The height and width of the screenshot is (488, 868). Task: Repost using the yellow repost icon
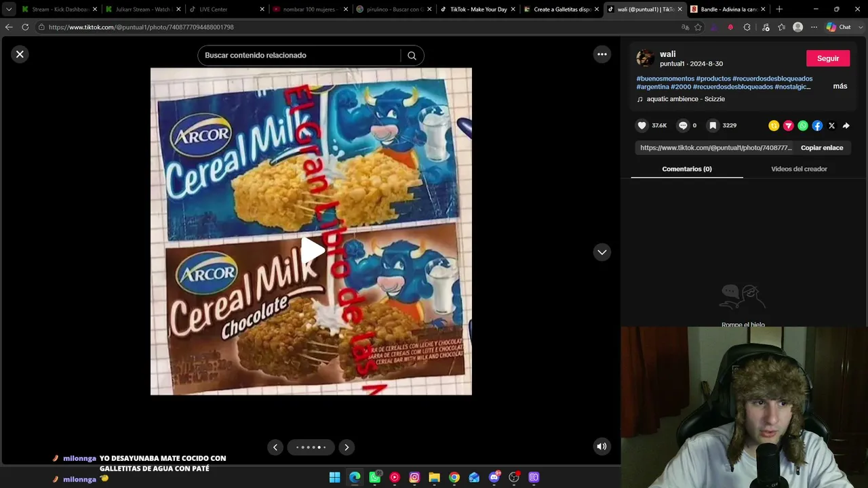(x=774, y=125)
